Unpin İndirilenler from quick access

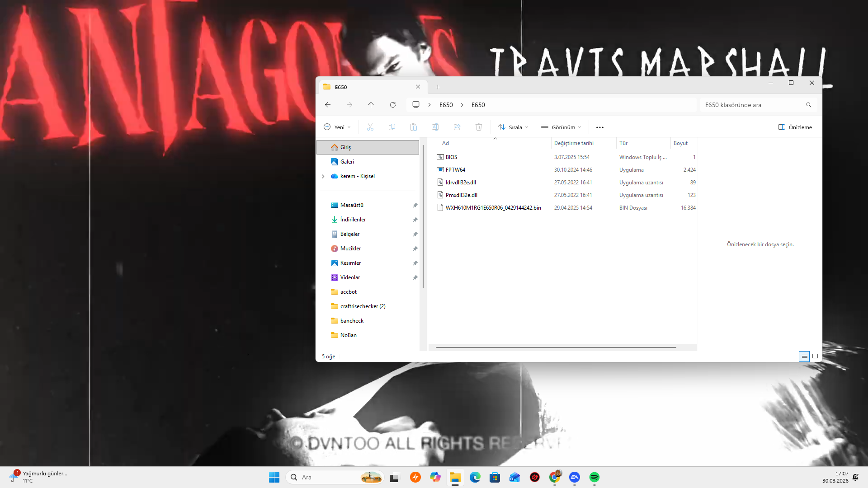[415, 220]
